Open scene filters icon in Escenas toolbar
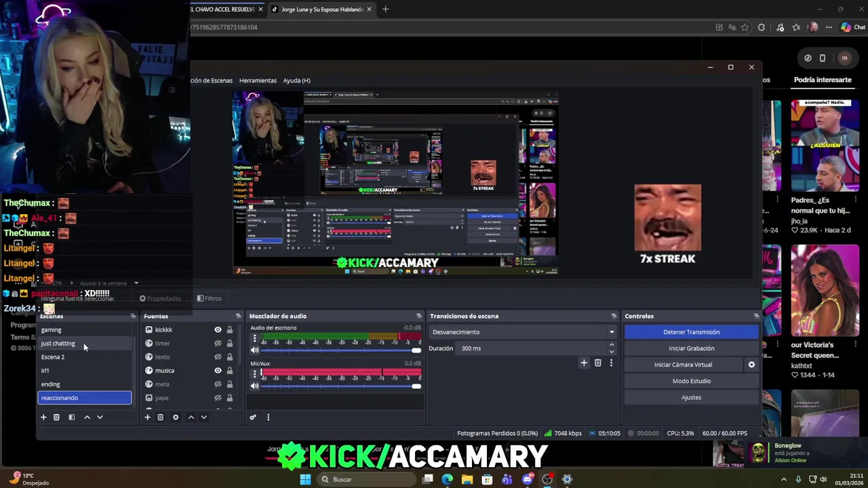 point(71,418)
